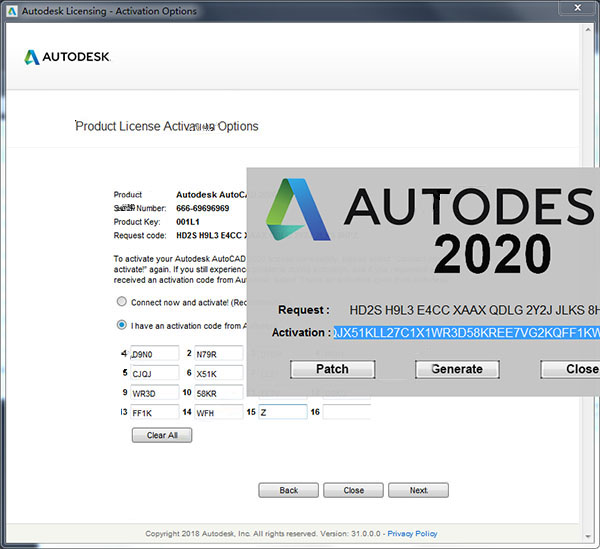This screenshot has width=600, height=549.
Task: Open the Privacy Policy link
Action: click(x=413, y=534)
